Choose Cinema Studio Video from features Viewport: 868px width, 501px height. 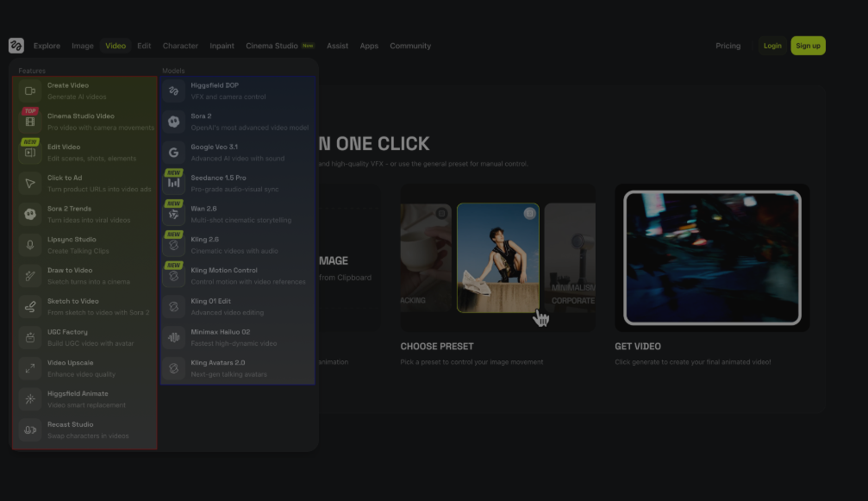[x=81, y=116]
